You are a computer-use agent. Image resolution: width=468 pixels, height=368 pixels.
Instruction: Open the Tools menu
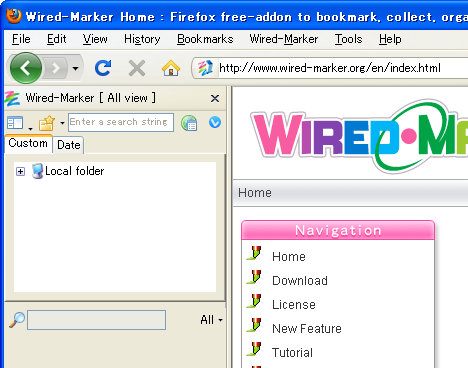(x=348, y=39)
